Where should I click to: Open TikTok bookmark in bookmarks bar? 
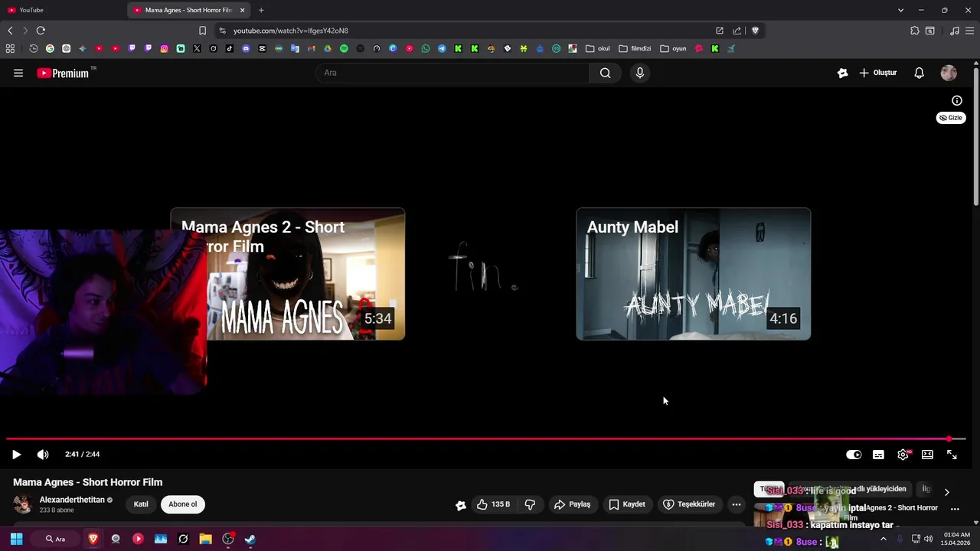click(230, 48)
